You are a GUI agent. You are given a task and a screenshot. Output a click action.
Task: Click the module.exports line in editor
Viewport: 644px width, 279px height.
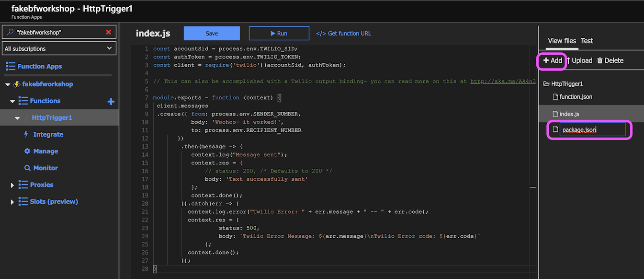pos(217,97)
